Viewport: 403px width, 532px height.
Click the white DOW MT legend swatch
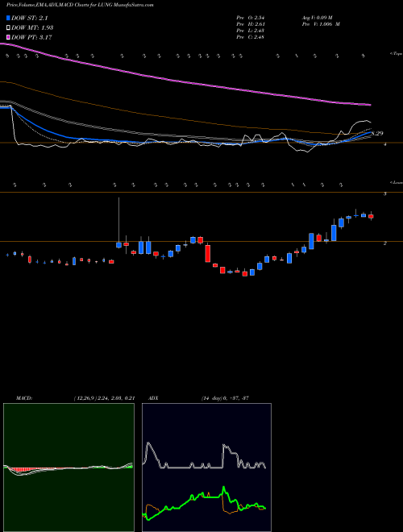[x=9, y=27]
